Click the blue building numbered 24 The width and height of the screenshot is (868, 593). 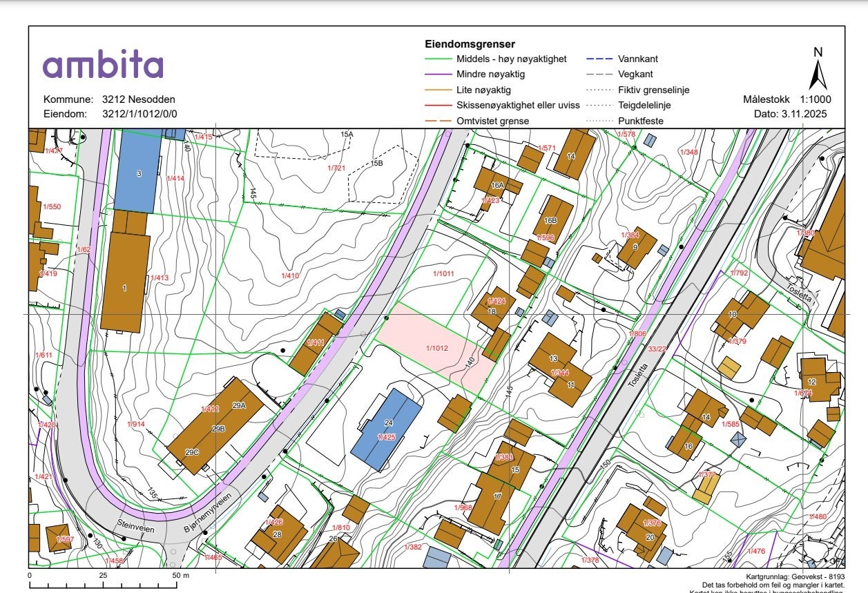386,429
